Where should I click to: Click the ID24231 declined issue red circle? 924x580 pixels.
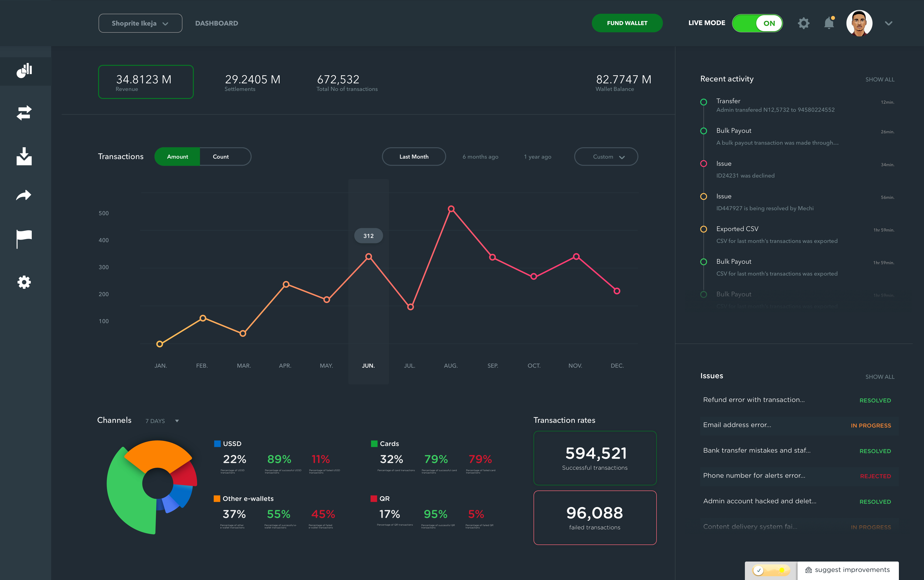[x=703, y=164]
